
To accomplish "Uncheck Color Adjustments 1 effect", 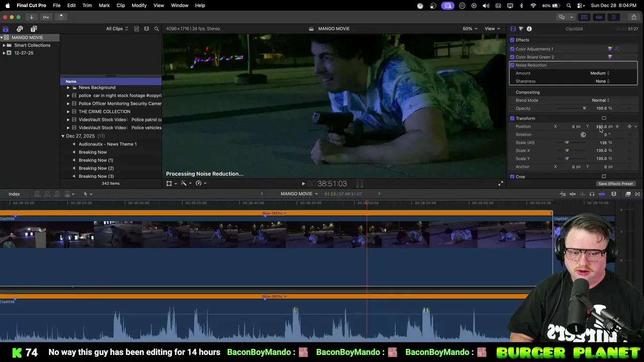I will pyautogui.click(x=512, y=49).
